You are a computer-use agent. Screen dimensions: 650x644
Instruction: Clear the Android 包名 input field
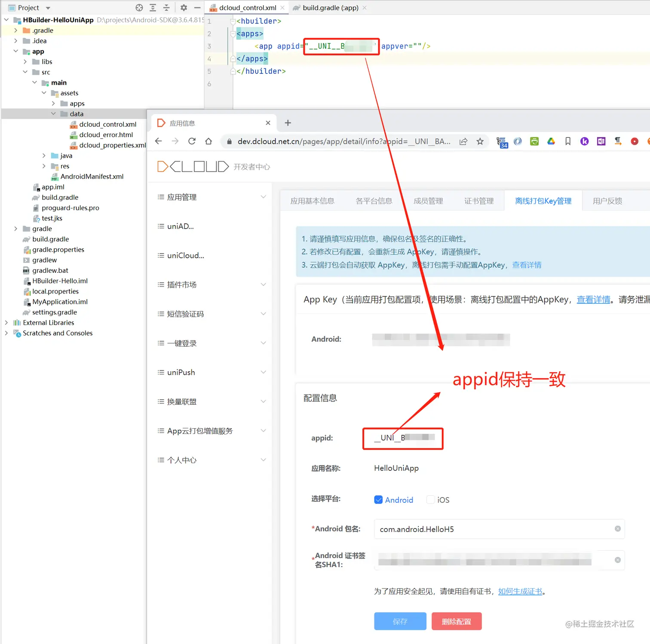click(618, 529)
